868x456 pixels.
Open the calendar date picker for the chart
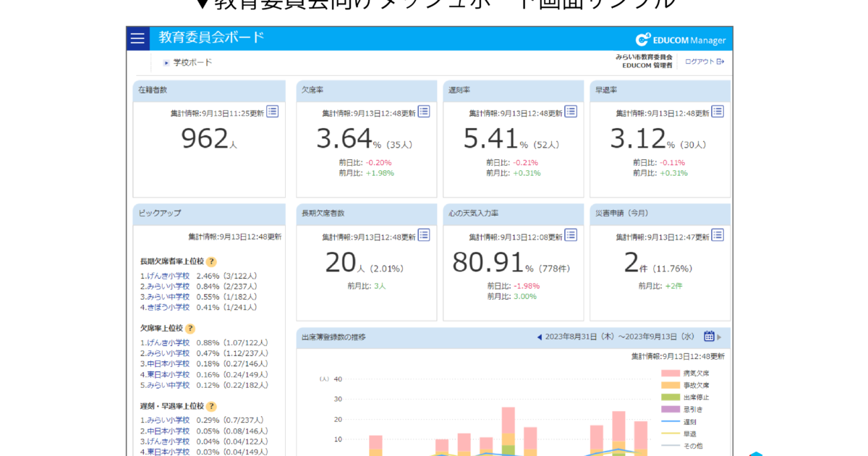709,337
